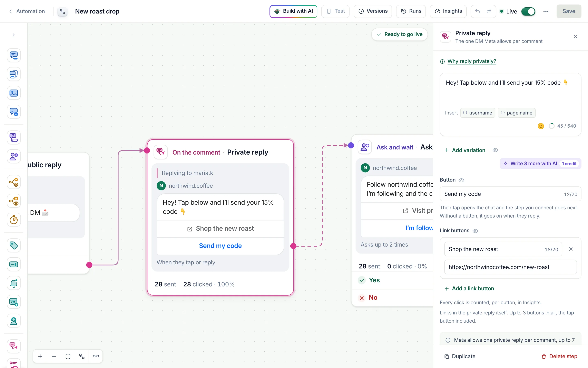Open the three-dots more options menu

[546, 11]
